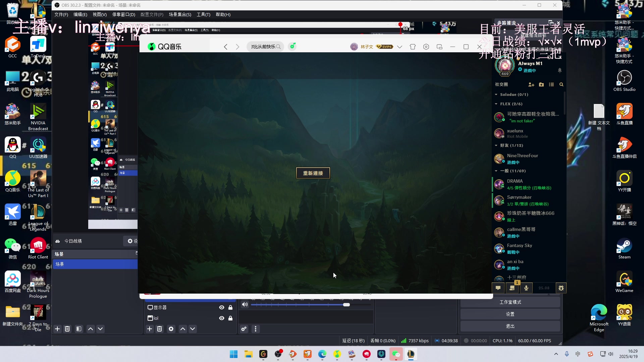Open League missions icon with badge

512,288
